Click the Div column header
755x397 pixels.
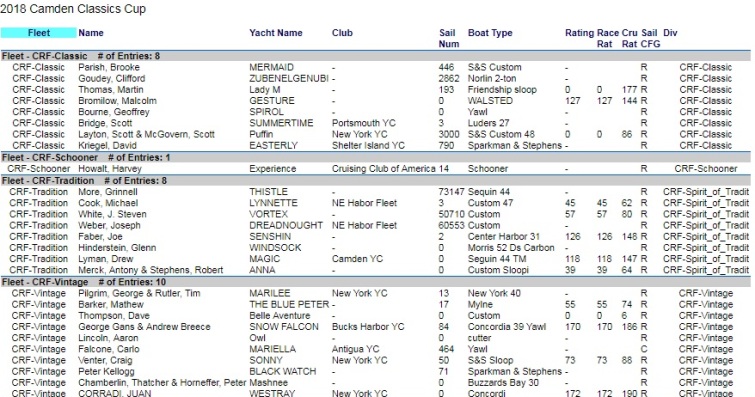tap(670, 33)
